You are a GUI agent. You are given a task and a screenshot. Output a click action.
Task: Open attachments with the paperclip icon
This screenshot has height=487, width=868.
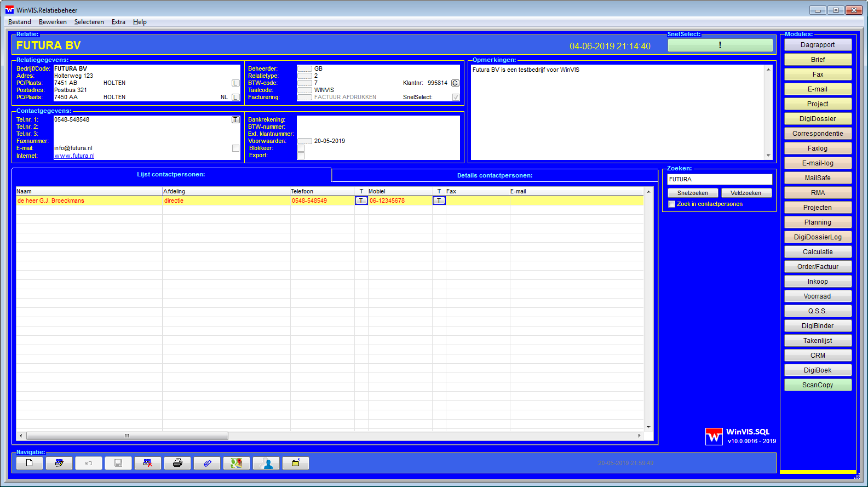[x=207, y=463]
